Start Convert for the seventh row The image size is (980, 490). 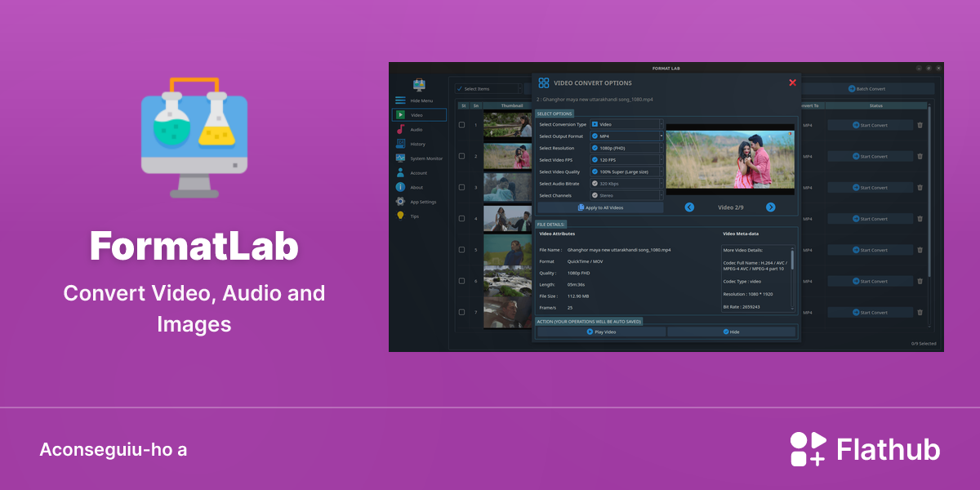tap(870, 312)
